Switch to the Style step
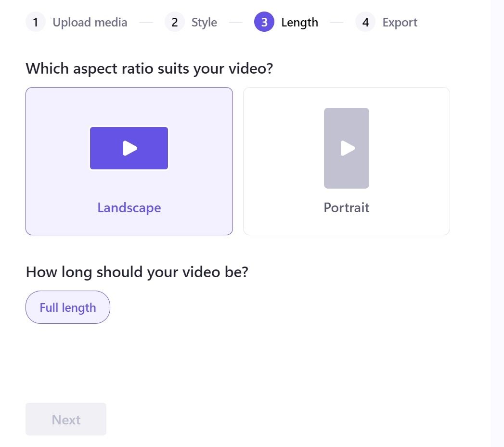The image size is (504, 447). pos(204,22)
